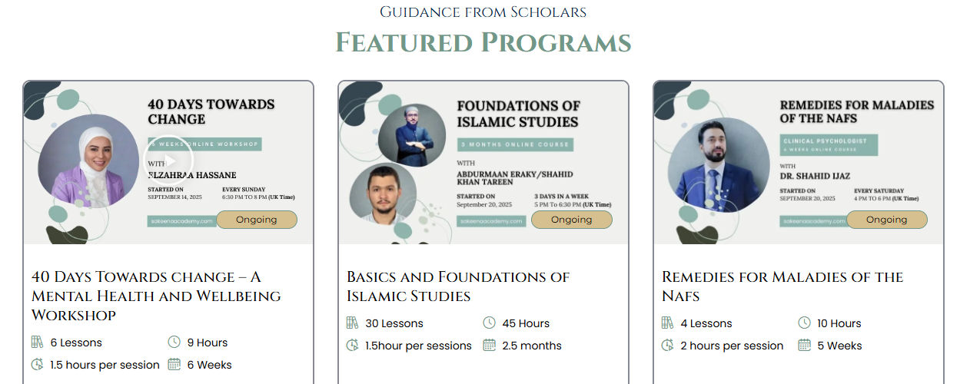Play the 40 Days Towards Change video
The image size is (980, 384).
click(169, 161)
